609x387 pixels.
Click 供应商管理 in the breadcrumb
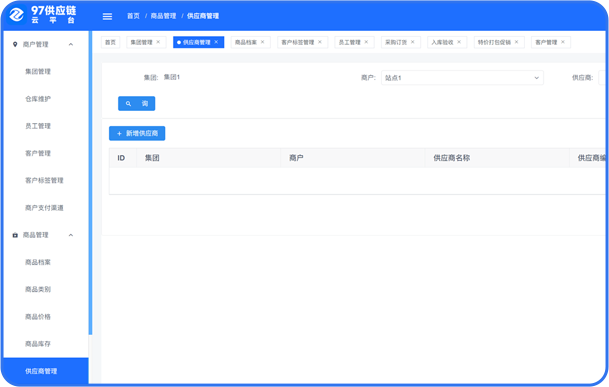[x=203, y=16]
